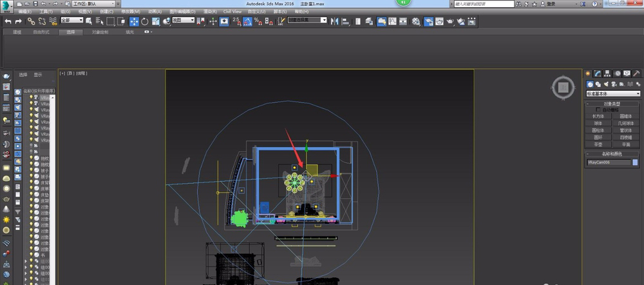Create a Box (长方体) primitive
Screen dimensions: 644x285
pyautogui.click(x=598, y=116)
